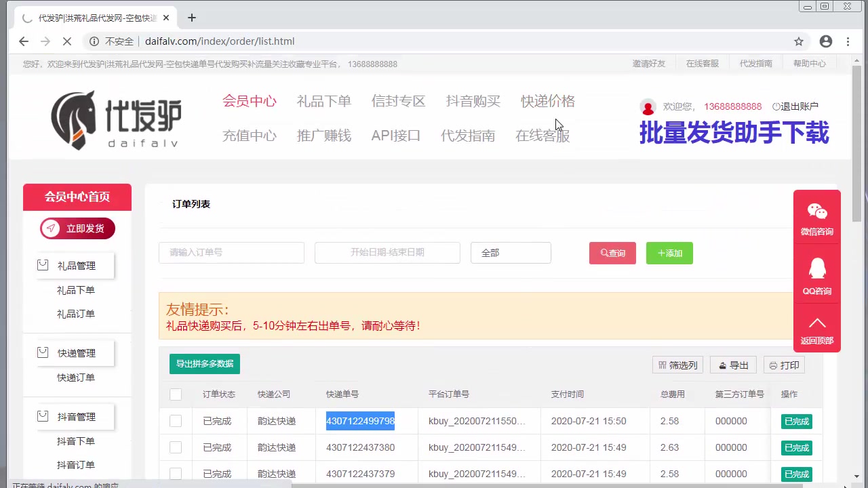Screen dimensions: 868x488
Task: Click the phone number 13688888888 beside avatar
Action: point(732,106)
